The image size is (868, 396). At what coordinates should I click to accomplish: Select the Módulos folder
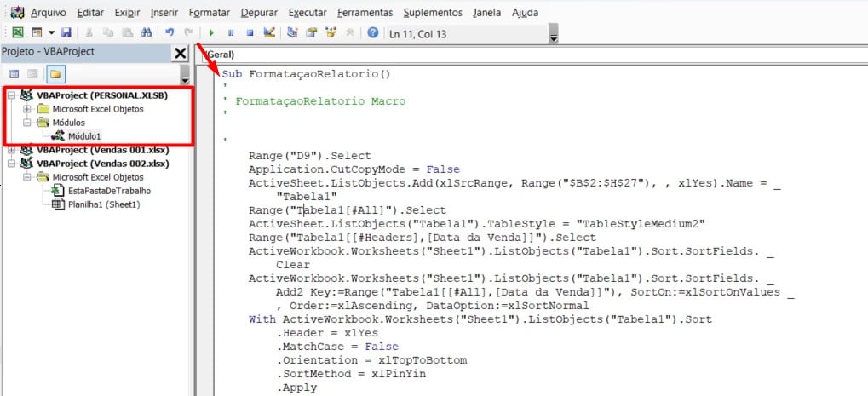69,123
